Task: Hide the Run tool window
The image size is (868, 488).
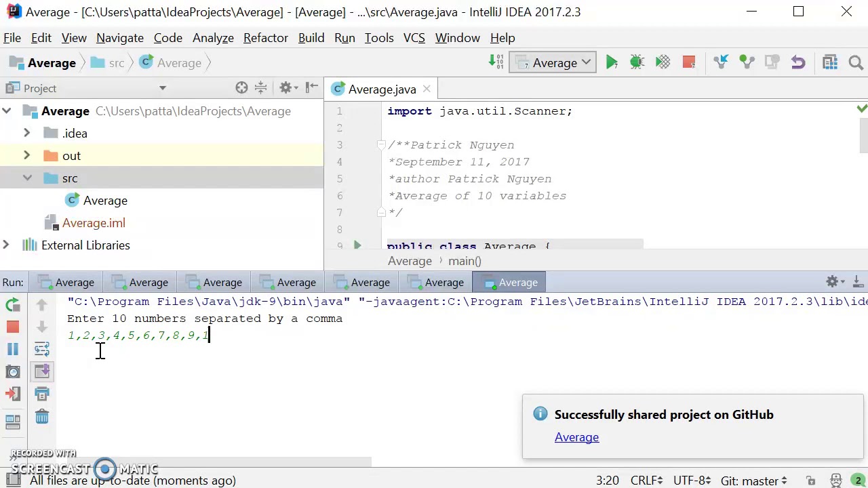Action: 858,282
